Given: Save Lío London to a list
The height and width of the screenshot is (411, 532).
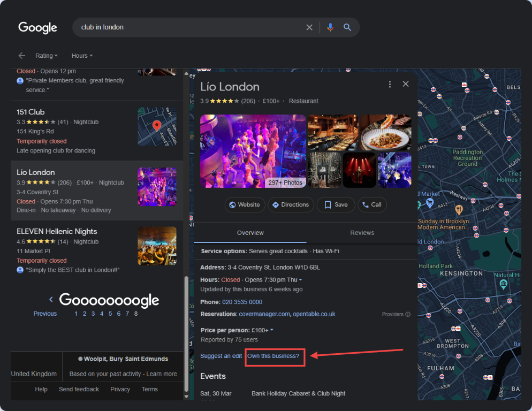Looking at the screenshot, I should point(336,204).
